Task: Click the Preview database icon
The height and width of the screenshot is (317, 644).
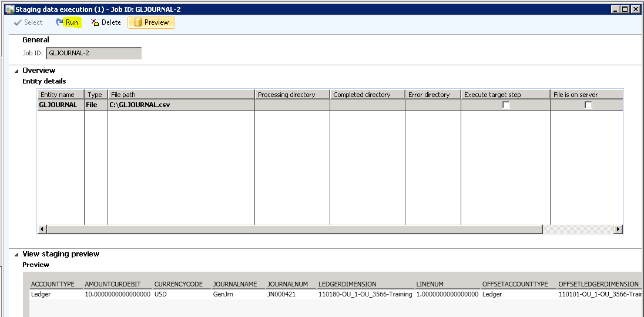Action: [x=138, y=22]
